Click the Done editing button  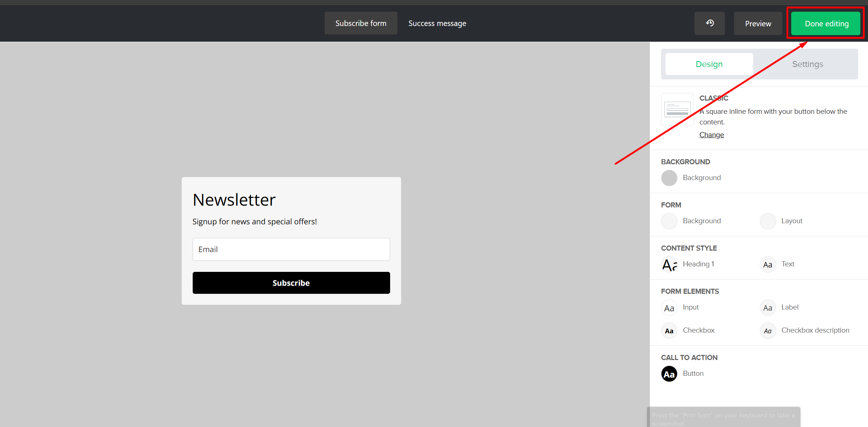pos(826,24)
